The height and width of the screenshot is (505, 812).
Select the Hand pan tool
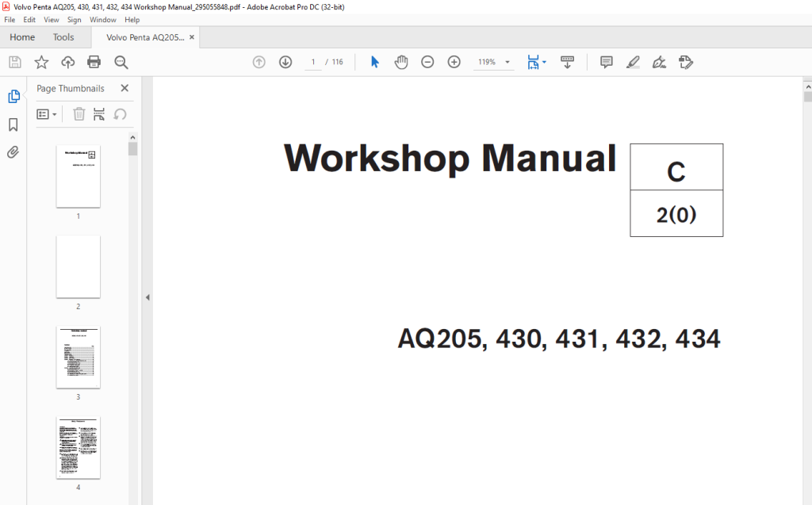pyautogui.click(x=401, y=62)
